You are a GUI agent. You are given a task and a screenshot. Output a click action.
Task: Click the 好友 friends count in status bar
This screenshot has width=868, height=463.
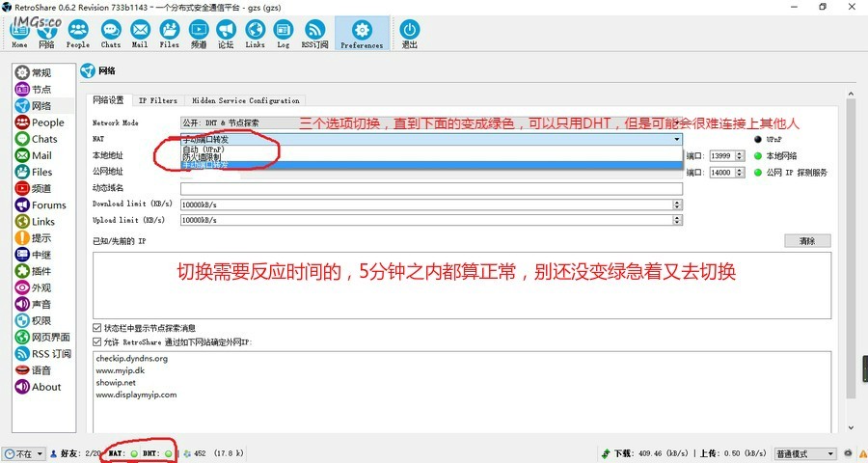pyautogui.click(x=76, y=453)
